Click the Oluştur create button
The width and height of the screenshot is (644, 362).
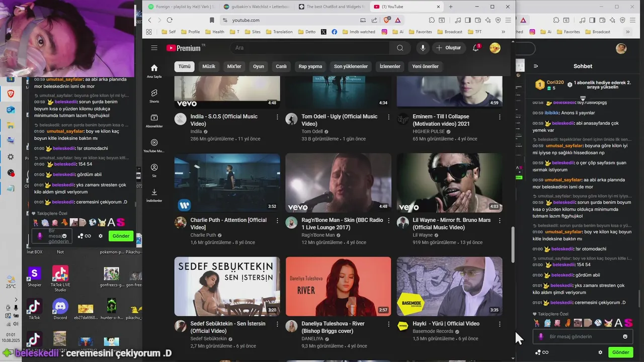pos(449,48)
